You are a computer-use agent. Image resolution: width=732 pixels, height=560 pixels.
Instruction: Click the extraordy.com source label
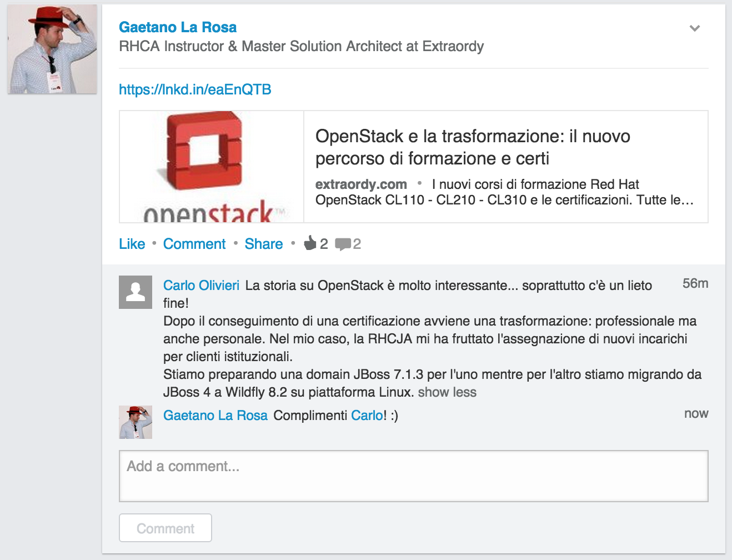point(361,184)
